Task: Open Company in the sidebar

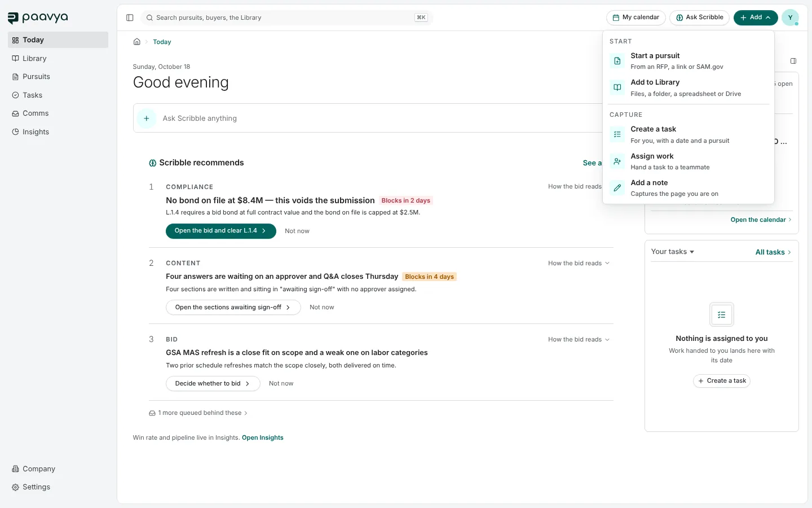Action: pos(58,469)
